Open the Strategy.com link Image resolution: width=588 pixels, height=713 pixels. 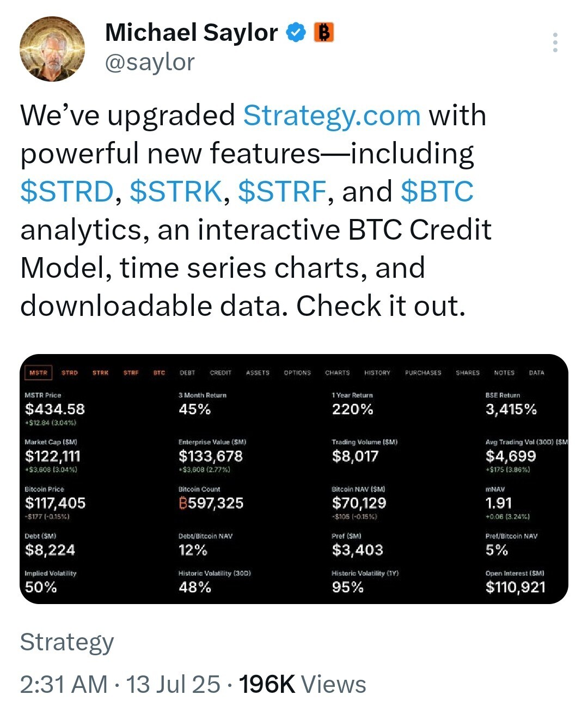(x=332, y=115)
